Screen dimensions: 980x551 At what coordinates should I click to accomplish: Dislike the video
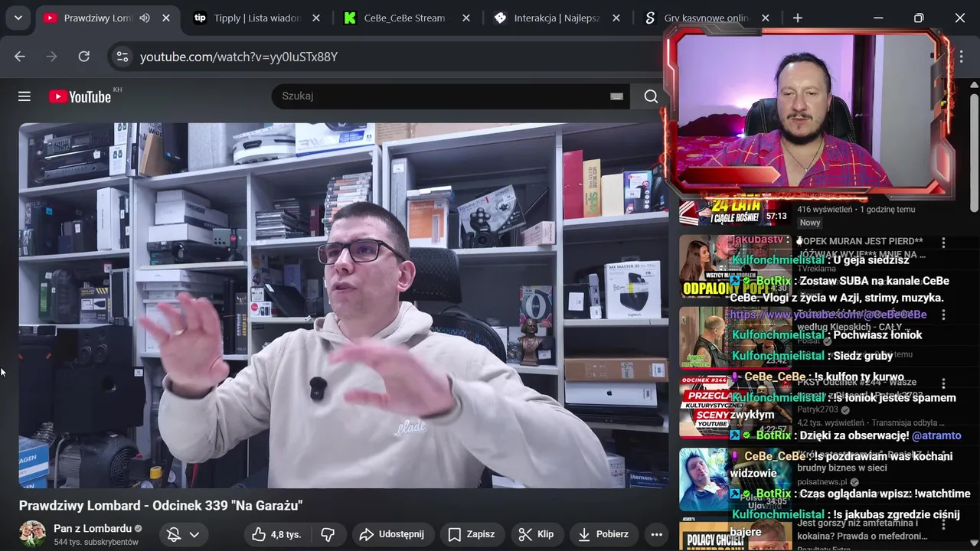(328, 534)
